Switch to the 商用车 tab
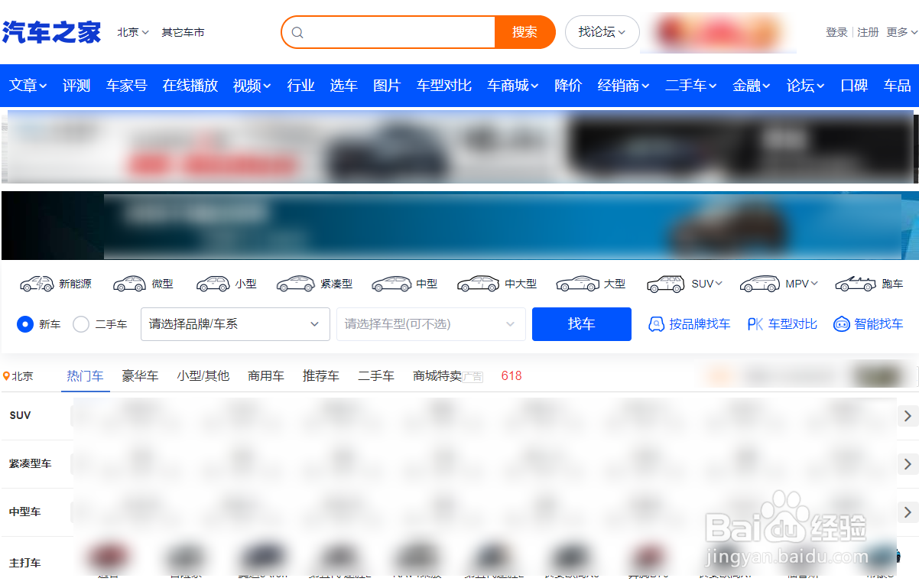This screenshot has width=919, height=588. [x=266, y=376]
